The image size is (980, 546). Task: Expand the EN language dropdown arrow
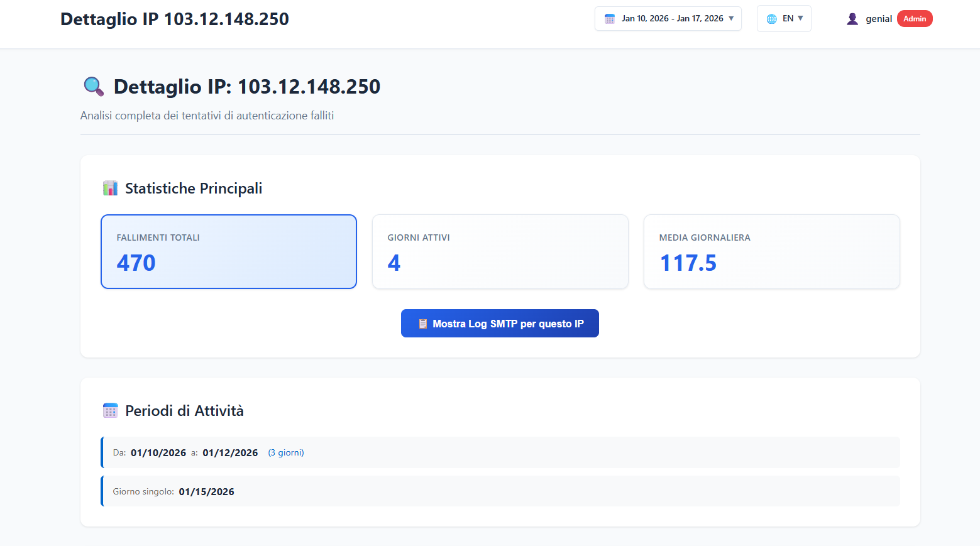coord(800,18)
